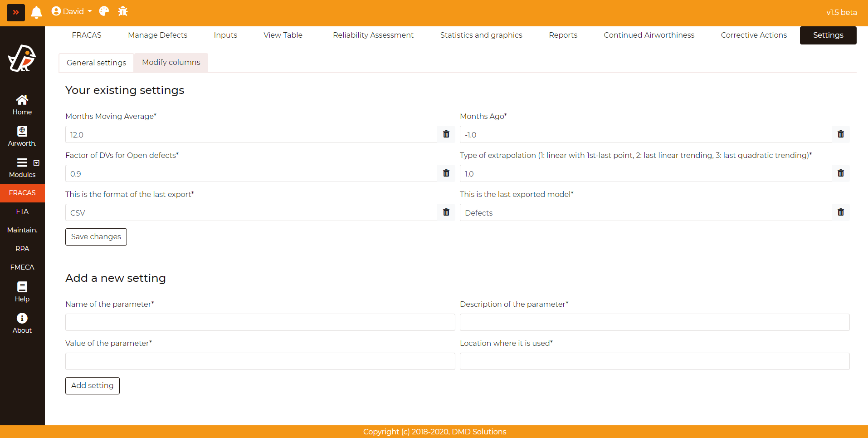
Task: Open the Corrective Actions tab
Action: point(753,35)
